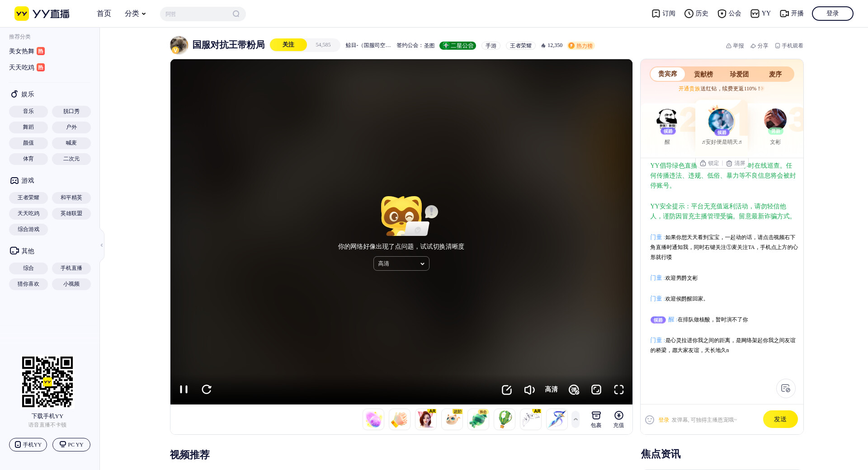Toggle 锁定 to lock the chat
Viewport: 868px width, 470px height.
(x=709, y=163)
